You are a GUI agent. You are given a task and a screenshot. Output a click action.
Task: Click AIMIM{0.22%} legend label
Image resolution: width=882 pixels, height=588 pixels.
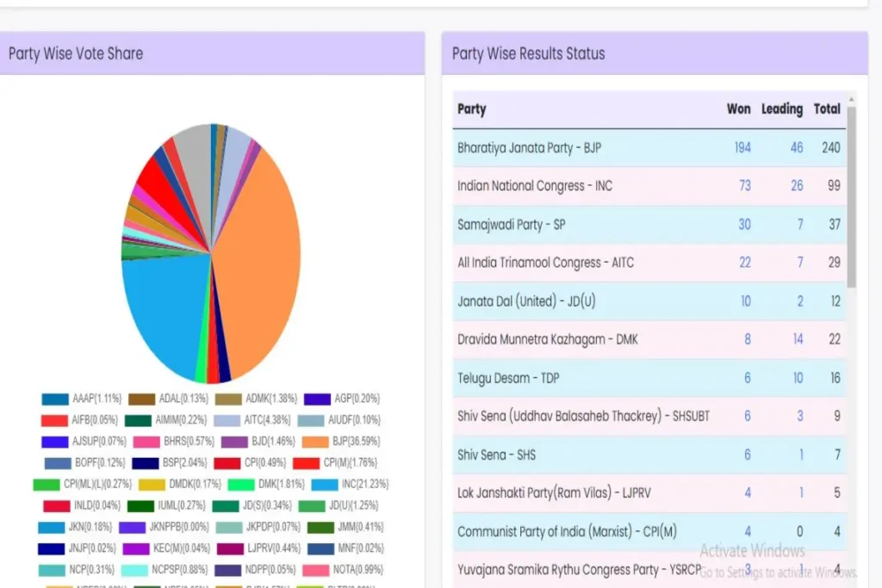coord(181,420)
